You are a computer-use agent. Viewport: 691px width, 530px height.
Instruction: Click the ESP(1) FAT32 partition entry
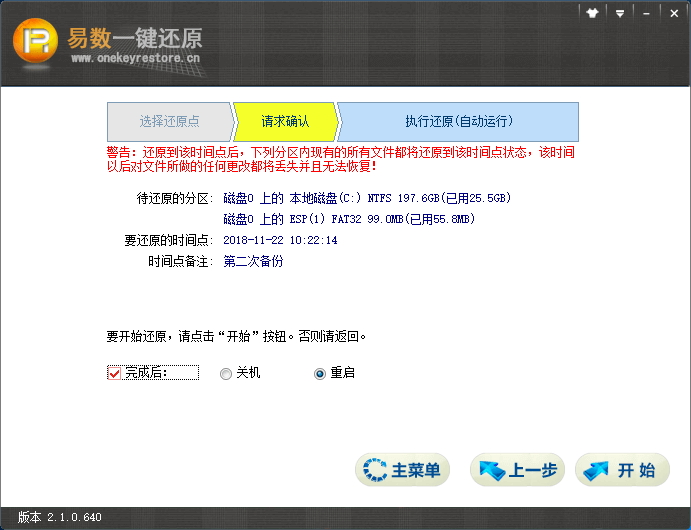point(348,219)
